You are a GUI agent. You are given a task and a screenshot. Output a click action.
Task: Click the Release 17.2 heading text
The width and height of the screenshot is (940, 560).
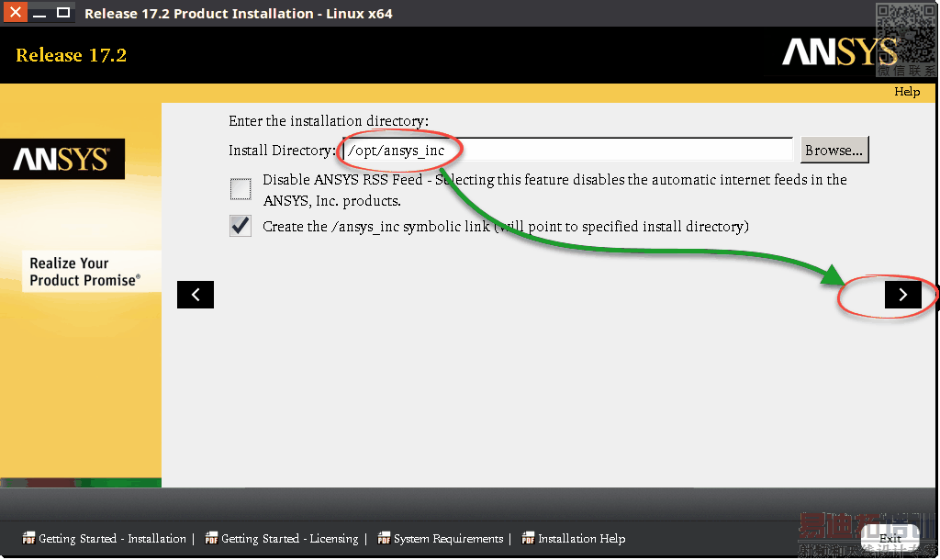click(x=72, y=55)
